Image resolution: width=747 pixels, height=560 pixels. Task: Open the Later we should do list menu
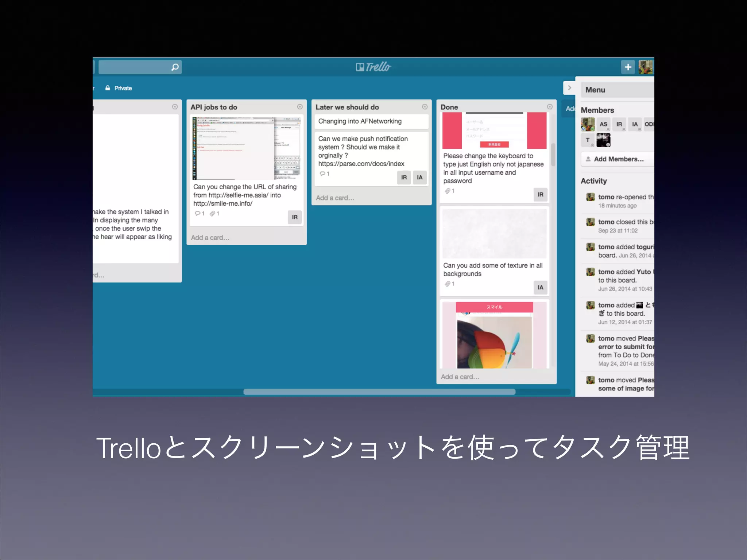coord(425,107)
